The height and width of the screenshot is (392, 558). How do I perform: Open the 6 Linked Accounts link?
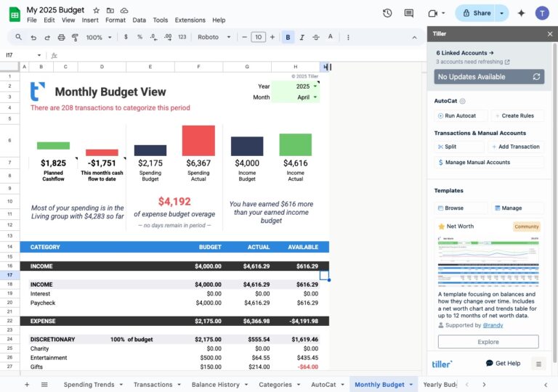[x=465, y=53]
